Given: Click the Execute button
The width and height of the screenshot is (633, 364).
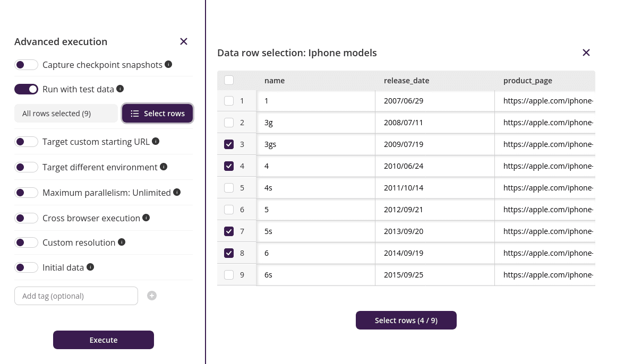Looking at the screenshot, I should [x=103, y=340].
